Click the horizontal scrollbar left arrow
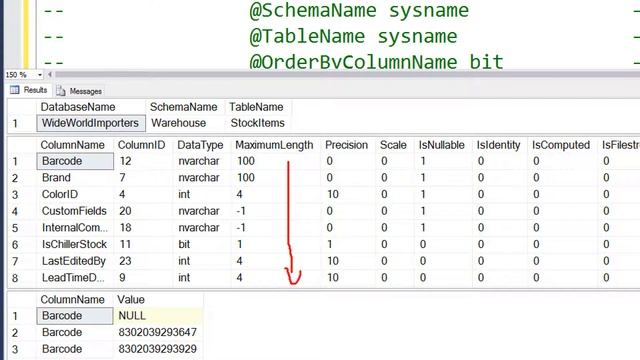The image size is (640, 360). [49, 75]
